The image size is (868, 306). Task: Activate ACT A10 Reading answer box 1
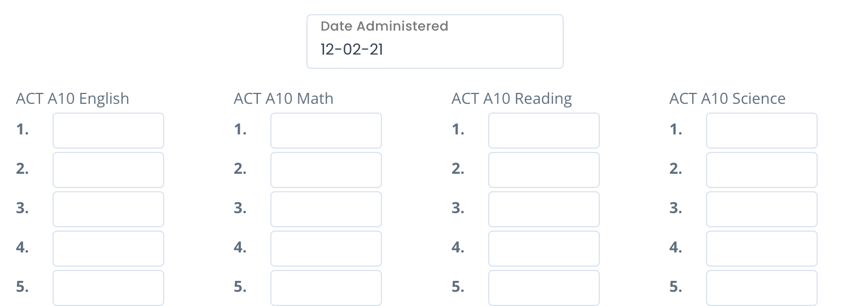(x=544, y=131)
